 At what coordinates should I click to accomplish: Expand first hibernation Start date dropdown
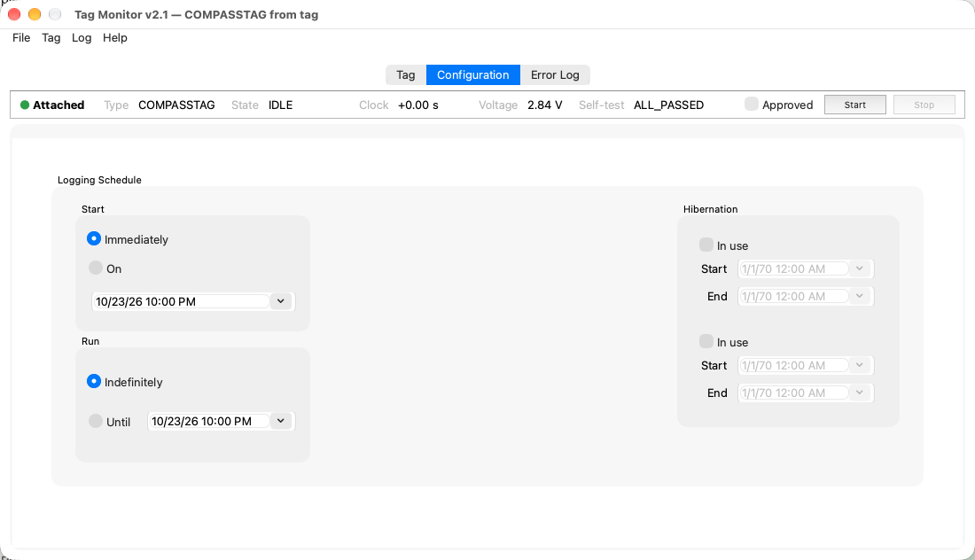click(x=860, y=268)
